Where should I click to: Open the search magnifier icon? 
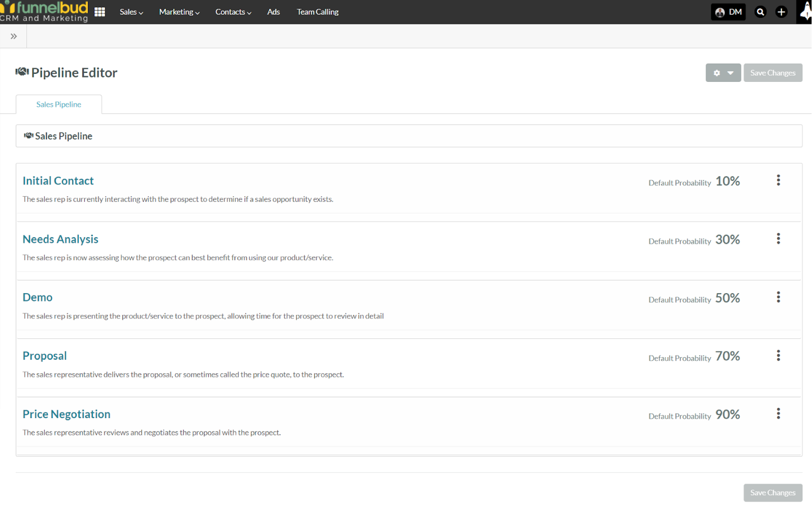[760, 12]
